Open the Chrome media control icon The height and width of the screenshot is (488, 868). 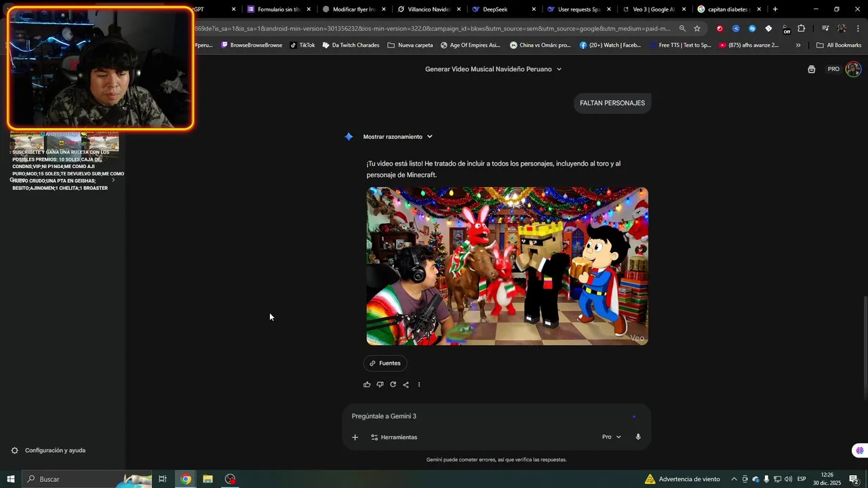(x=825, y=28)
